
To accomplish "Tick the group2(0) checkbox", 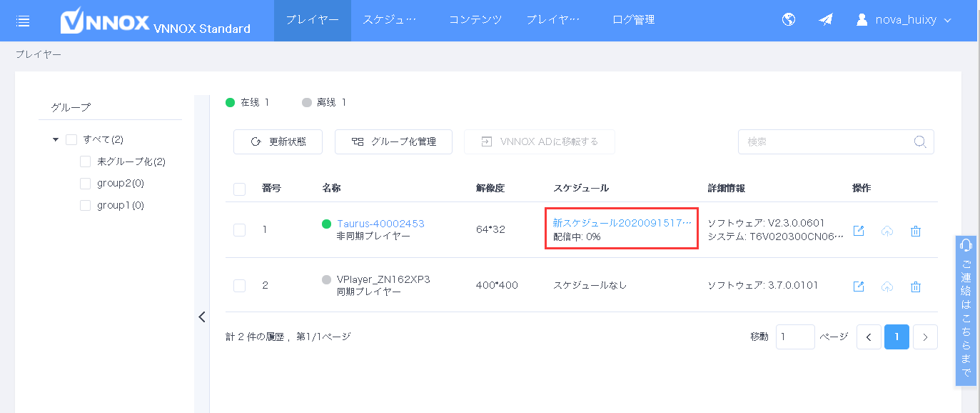I will point(86,184).
